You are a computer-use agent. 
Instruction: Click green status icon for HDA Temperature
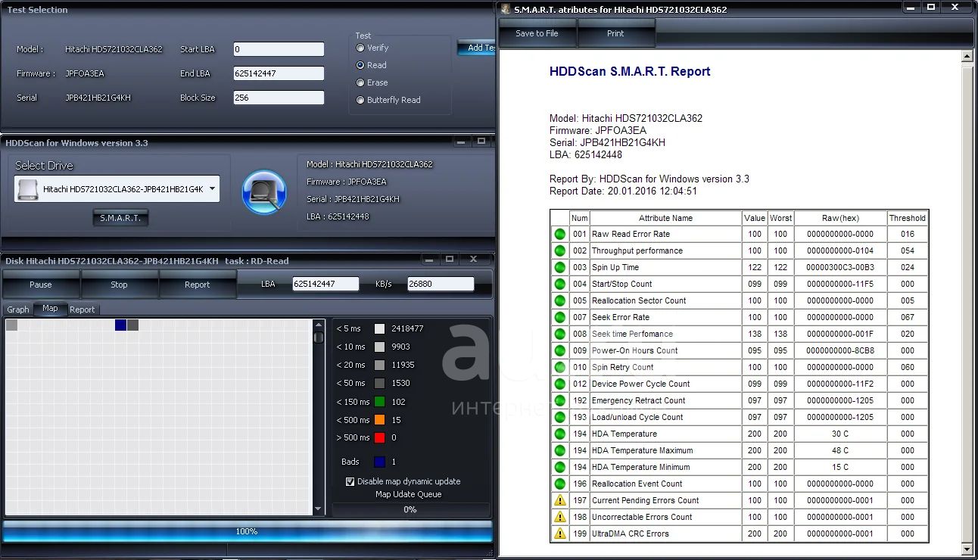click(559, 434)
